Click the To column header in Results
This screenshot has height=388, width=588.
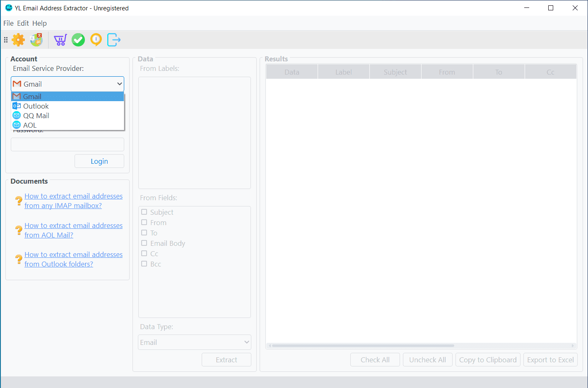pos(499,72)
